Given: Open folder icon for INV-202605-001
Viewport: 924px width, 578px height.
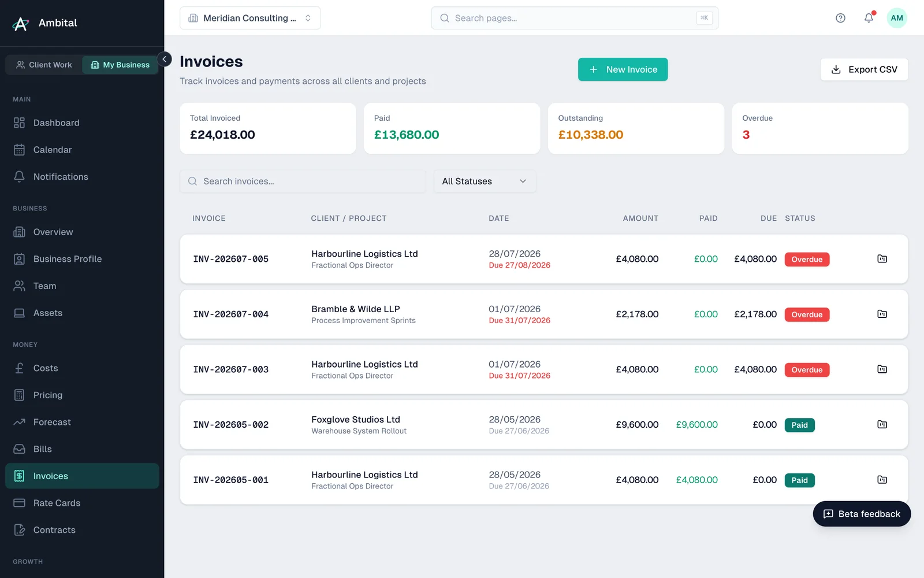Looking at the screenshot, I should pyautogui.click(x=882, y=480).
